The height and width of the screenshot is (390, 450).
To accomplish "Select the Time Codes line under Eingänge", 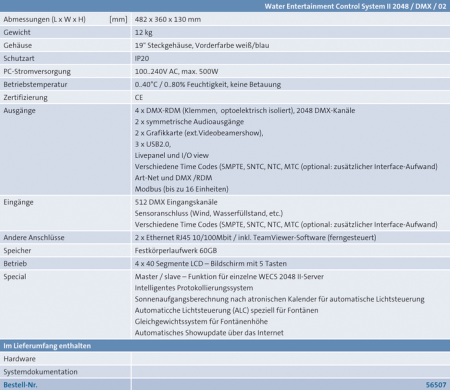I will point(286,225).
